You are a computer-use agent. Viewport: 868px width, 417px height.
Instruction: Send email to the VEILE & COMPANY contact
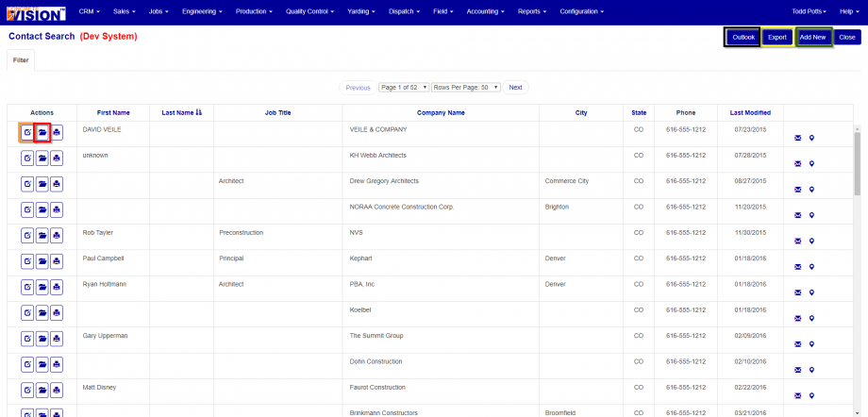tap(797, 138)
